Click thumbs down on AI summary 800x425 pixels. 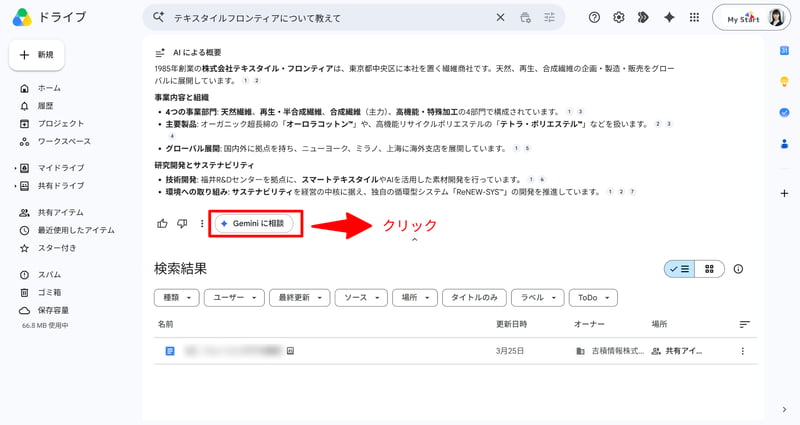pyautogui.click(x=182, y=223)
